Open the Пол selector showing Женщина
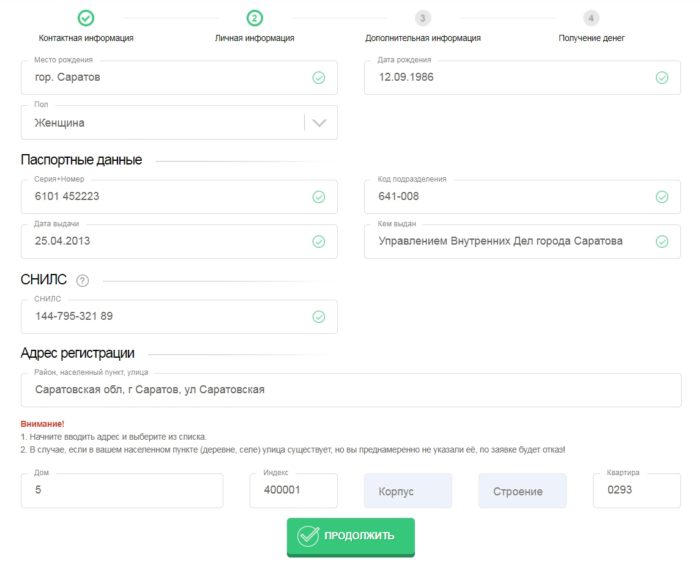The height and width of the screenshot is (562, 700). coord(160,123)
